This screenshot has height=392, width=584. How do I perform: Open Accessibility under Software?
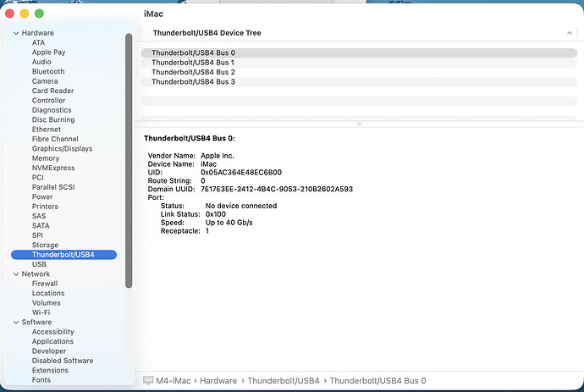(52, 332)
